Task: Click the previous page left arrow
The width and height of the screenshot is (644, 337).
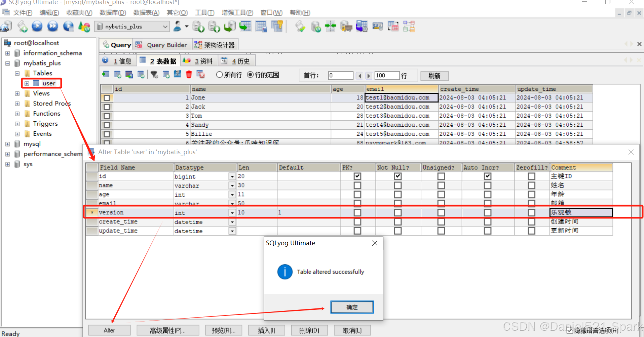Action: 359,76
